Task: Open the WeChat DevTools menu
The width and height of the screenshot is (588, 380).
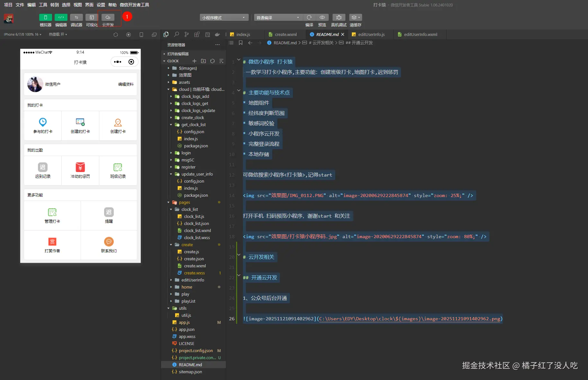Action: pyautogui.click(x=134, y=5)
